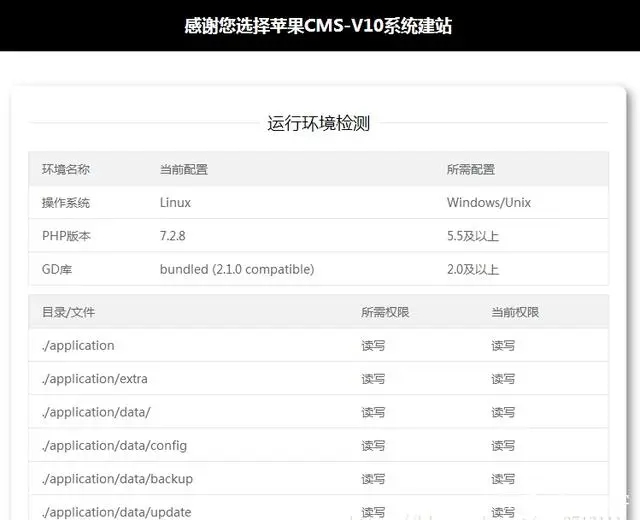Click the ./application directory entry
Screen dimensions: 640x520
pyautogui.click(x=78, y=345)
